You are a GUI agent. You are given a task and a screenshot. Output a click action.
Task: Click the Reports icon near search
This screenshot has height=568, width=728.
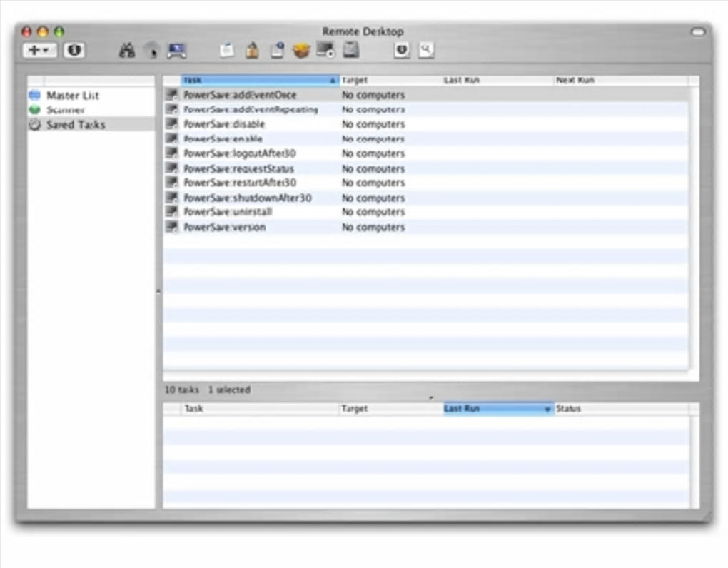point(402,50)
